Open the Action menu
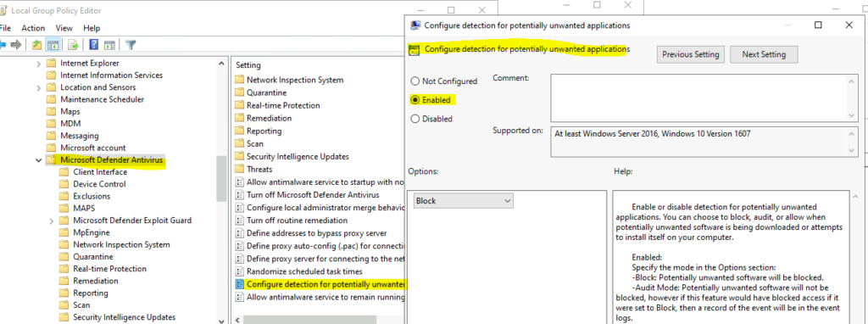 tap(33, 28)
